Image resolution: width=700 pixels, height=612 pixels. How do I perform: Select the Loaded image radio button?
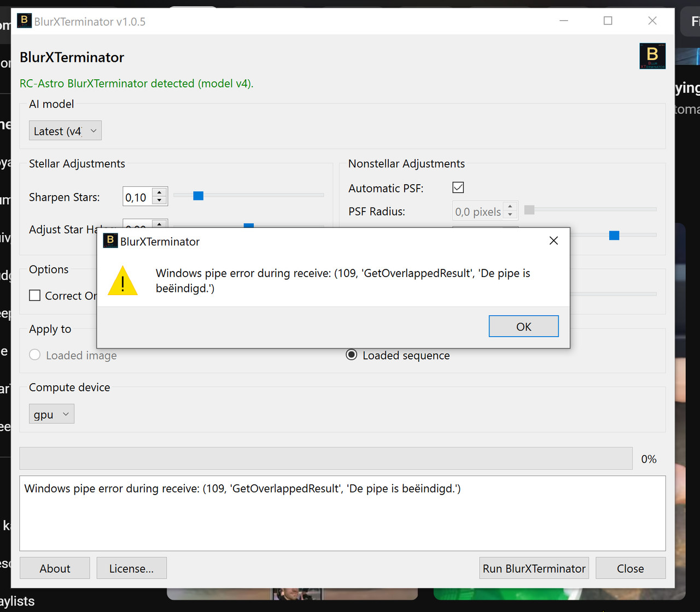click(x=35, y=355)
